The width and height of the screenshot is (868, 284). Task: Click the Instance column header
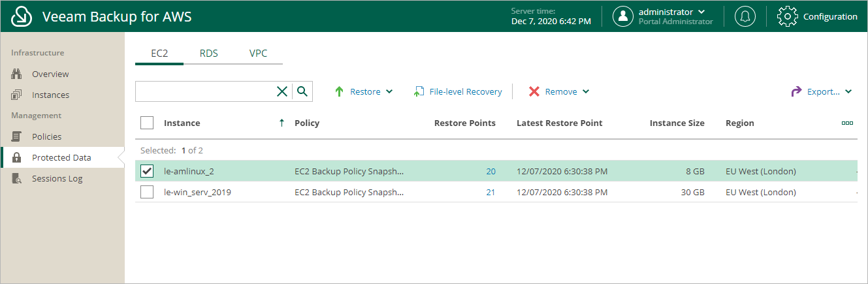pyautogui.click(x=182, y=123)
